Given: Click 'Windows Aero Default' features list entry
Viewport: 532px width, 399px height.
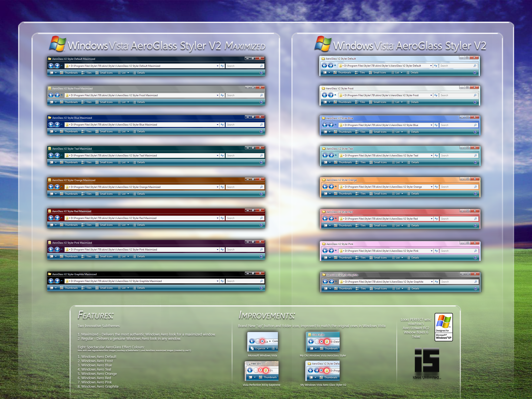Looking at the screenshot, I should point(97,357).
